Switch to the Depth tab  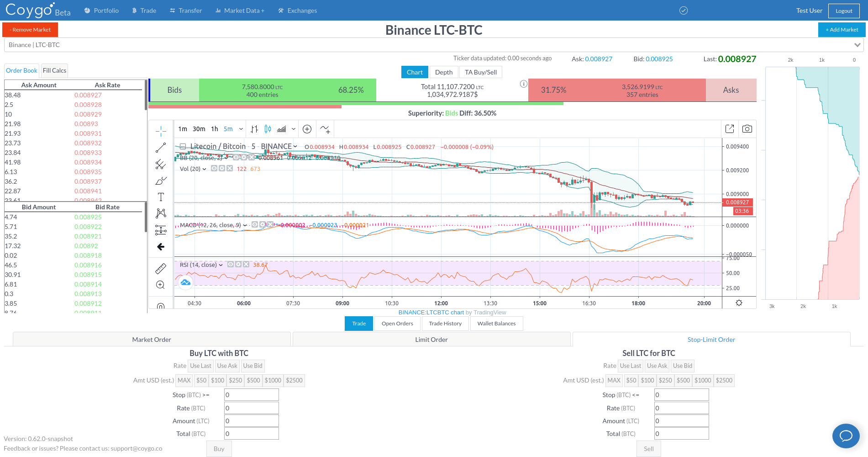(444, 72)
